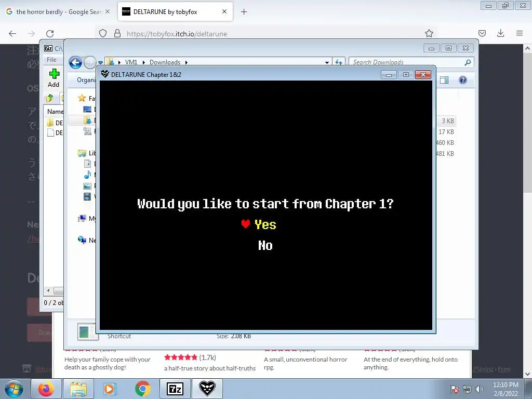This screenshot has width=532, height=399.
Task: Open Explorer help with the question mark
Action: click(x=463, y=80)
